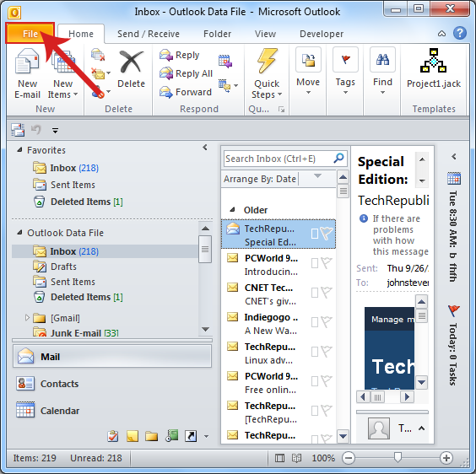Create a New E-mail message
This screenshot has height=474, width=476.
27,73
